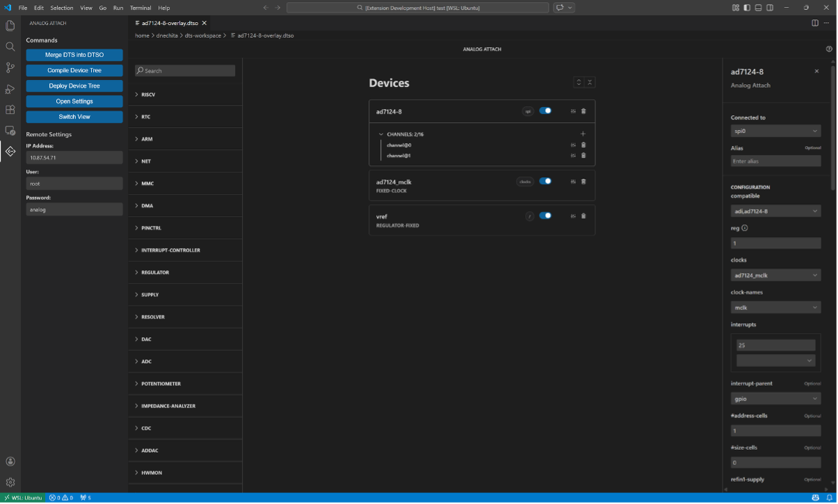Expand all devices in Devices list
This screenshot has height=504, width=838.
[x=579, y=82]
